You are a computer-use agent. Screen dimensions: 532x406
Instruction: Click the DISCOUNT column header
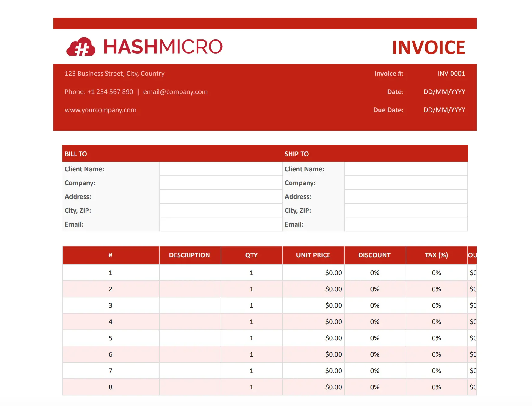(x=375, y=255)
